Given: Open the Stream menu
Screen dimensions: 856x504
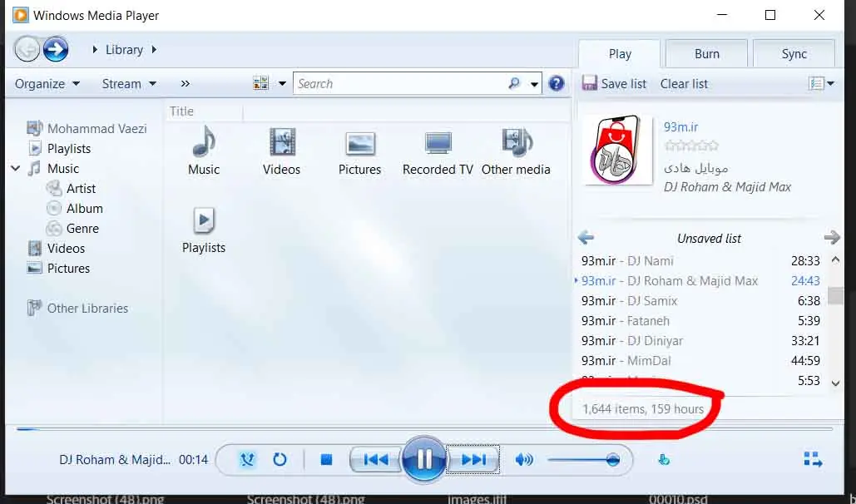Looking at the screenshot, I should tap(129, 83).
